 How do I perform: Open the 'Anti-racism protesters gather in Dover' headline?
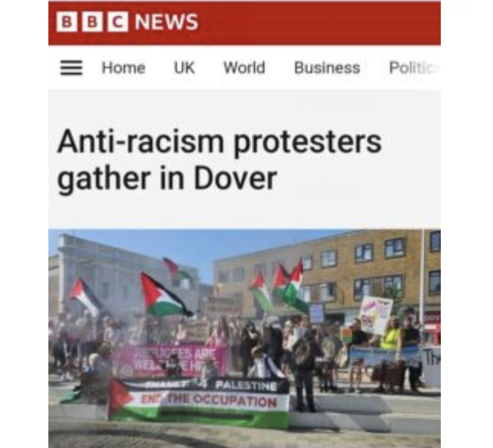(219, 160)
